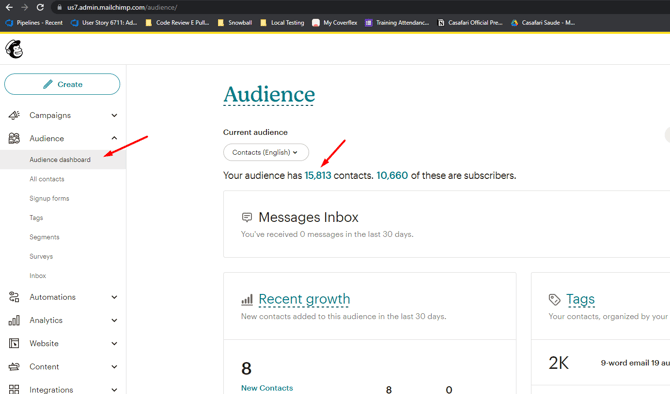
Task: Click the 10,660 subscribers link
Action: pos(392,176)
